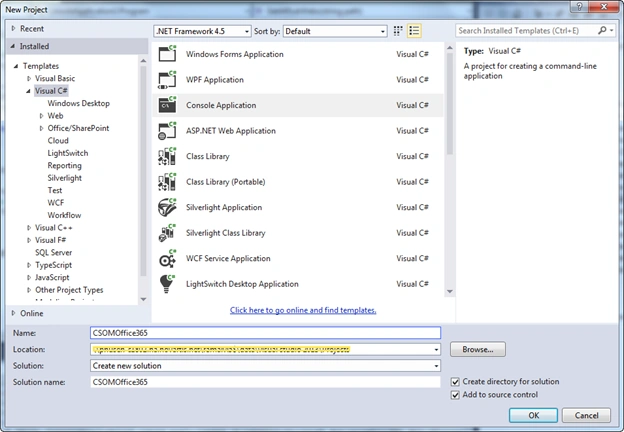Expand the Visual Basic node arrow

pyautogui.click(x=29, y=78)
